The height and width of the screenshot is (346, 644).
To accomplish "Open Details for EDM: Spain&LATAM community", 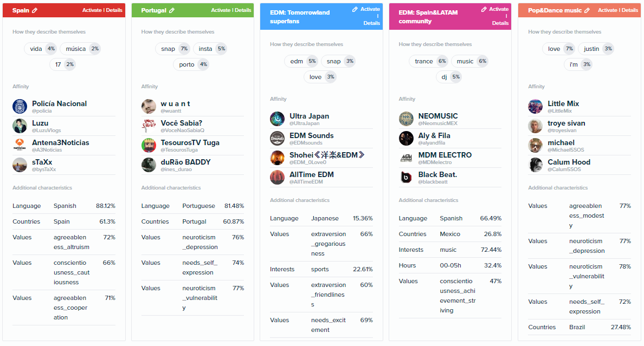I will coord(500,23).
